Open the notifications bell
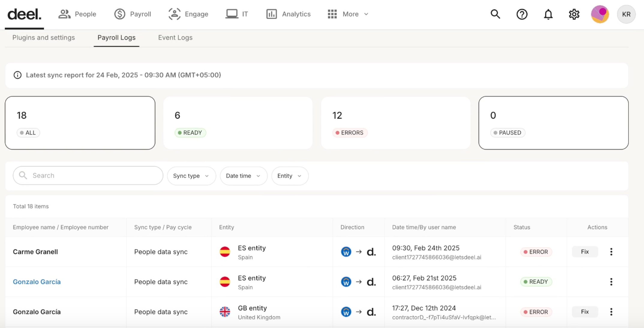The image size is (644, 328). click(x=548, y=14)
